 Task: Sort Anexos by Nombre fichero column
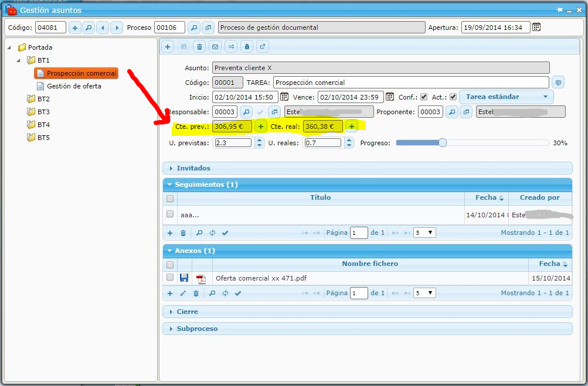pyautogui.click(x=370, y=264)
